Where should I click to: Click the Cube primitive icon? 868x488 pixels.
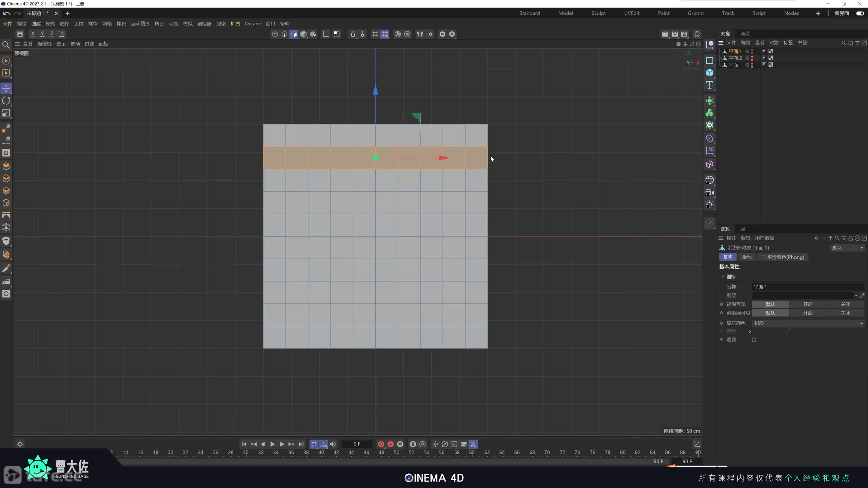coord(709,73)
